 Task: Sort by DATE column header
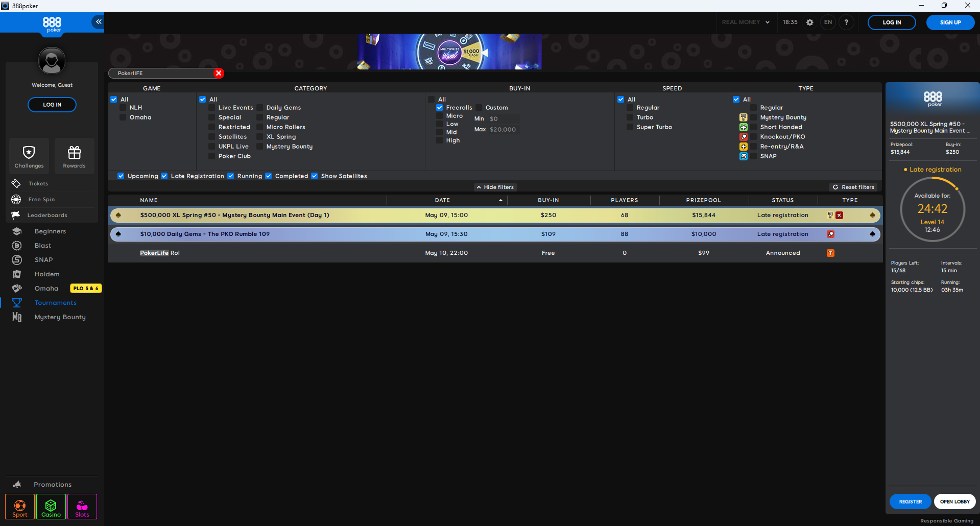(442, 200)
